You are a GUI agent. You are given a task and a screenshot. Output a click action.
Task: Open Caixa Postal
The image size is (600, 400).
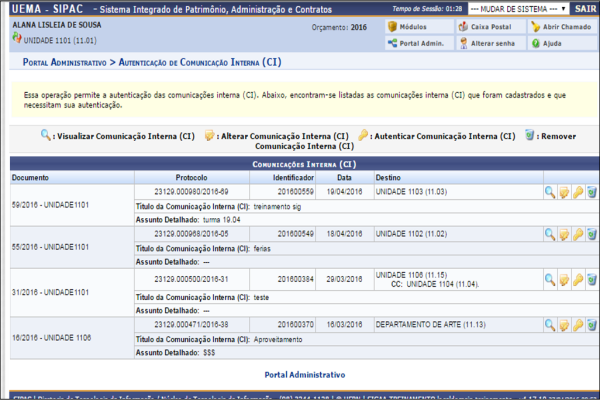tap(491, 27)
